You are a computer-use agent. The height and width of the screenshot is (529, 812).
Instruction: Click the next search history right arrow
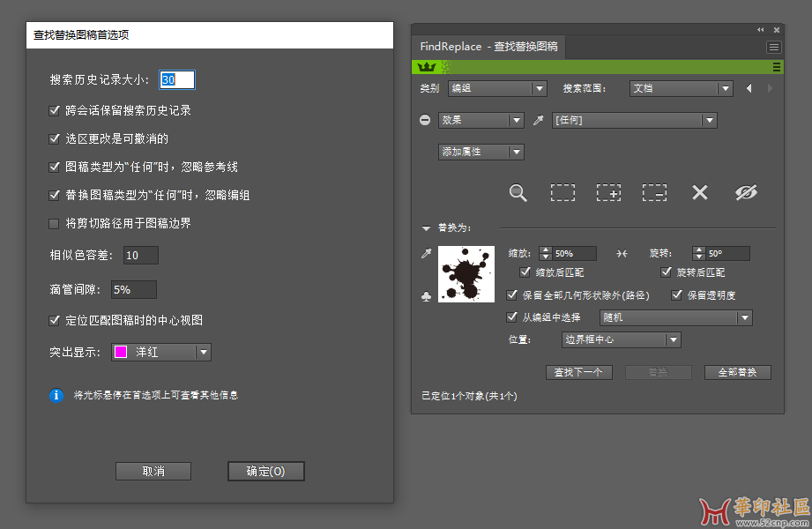[x=770, y=88]
